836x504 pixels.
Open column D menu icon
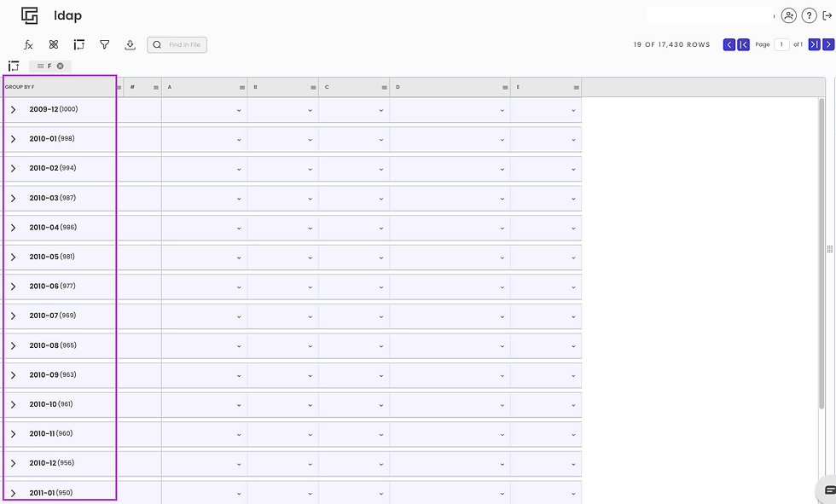click(505, 87)
